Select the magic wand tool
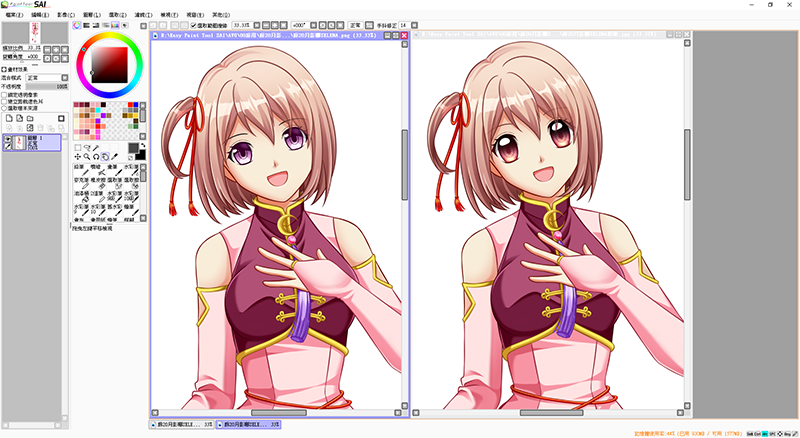Image resolution: width=800 pixels, height=438 pixels. tap(96, 148)
